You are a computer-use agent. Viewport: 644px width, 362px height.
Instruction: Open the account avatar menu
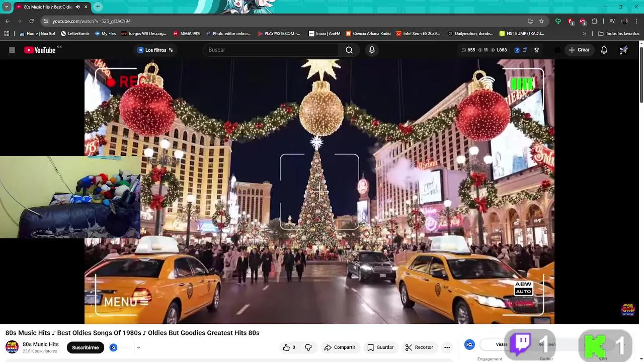[623, 50]
